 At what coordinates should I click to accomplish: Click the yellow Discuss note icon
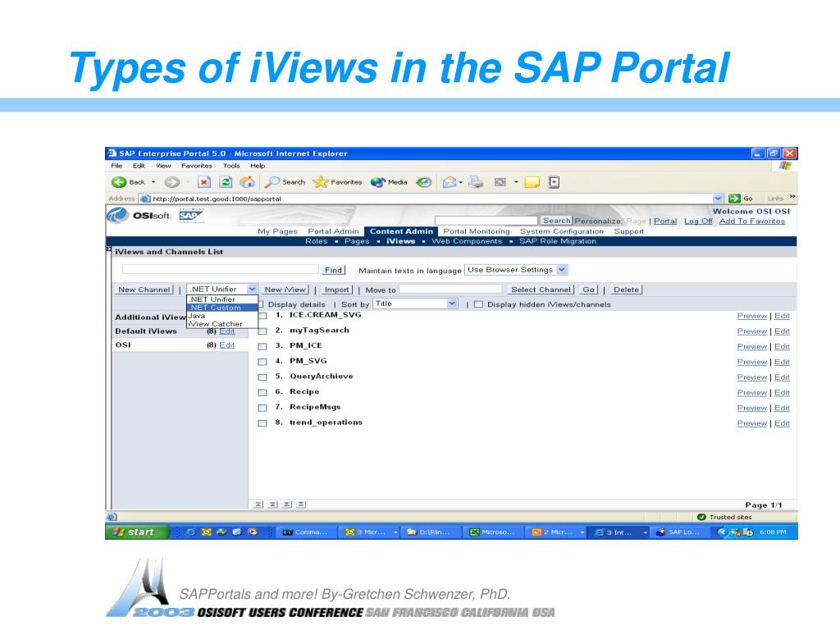tap(532, 183)
